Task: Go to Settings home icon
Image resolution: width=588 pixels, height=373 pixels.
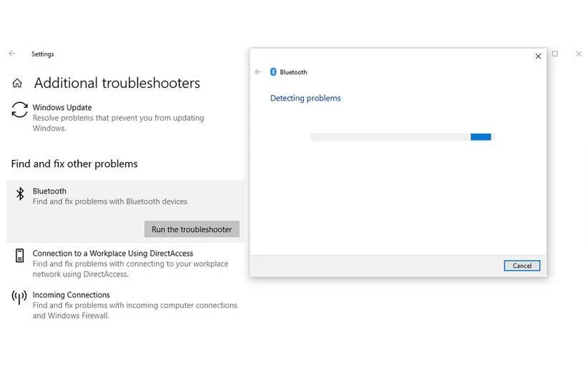Action: (17, 83)
